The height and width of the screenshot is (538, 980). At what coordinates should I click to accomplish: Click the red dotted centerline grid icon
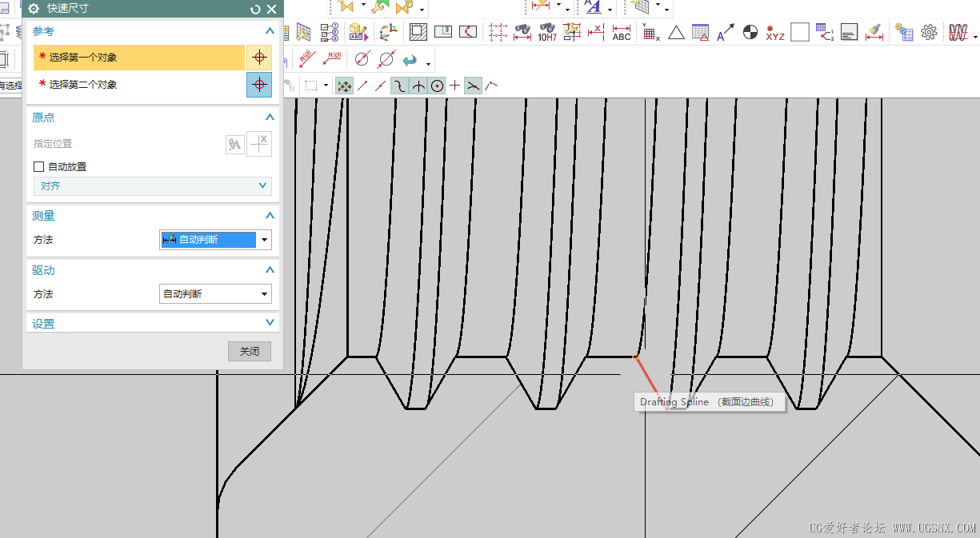(498, 32)
